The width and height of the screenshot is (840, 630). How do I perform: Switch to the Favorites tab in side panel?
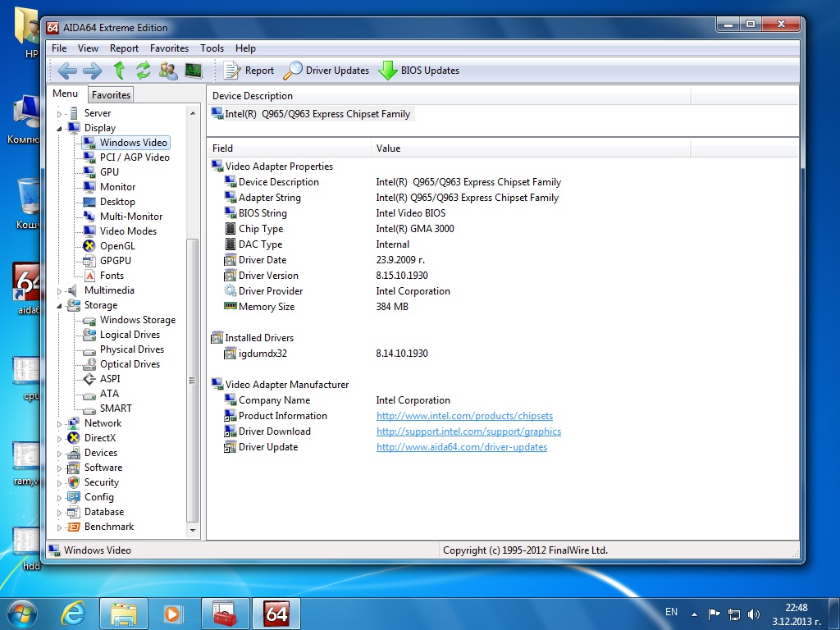(111, 95)
